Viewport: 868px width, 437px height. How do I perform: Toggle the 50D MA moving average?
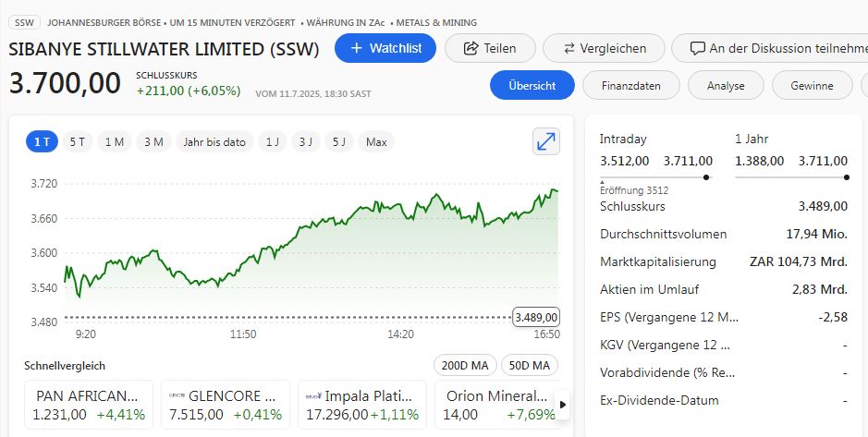click(x=530, y=366)
